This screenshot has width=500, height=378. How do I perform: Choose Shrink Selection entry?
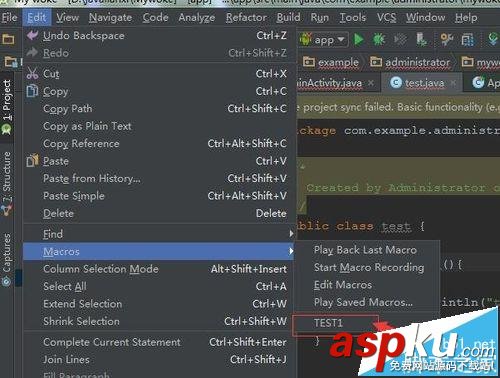tap(157, 321)
